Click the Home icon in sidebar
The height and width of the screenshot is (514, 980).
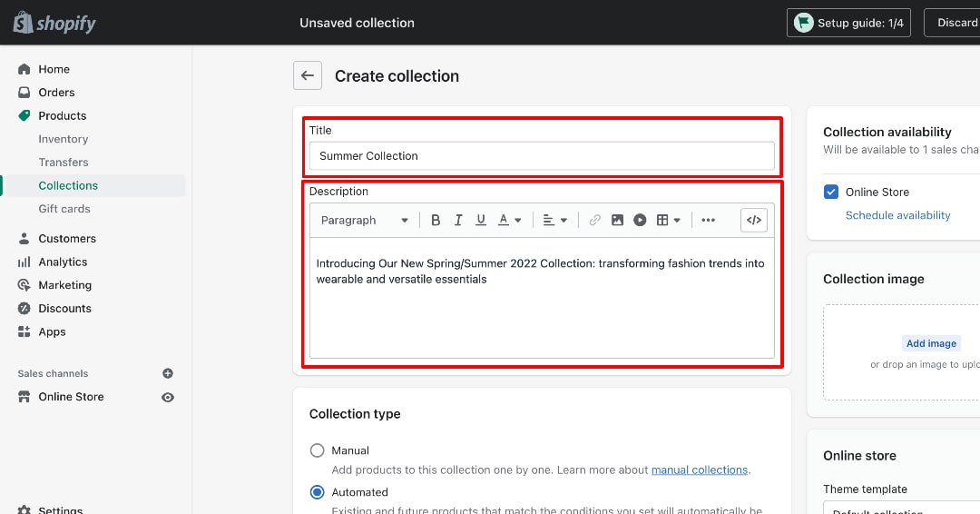coord(24,69)
